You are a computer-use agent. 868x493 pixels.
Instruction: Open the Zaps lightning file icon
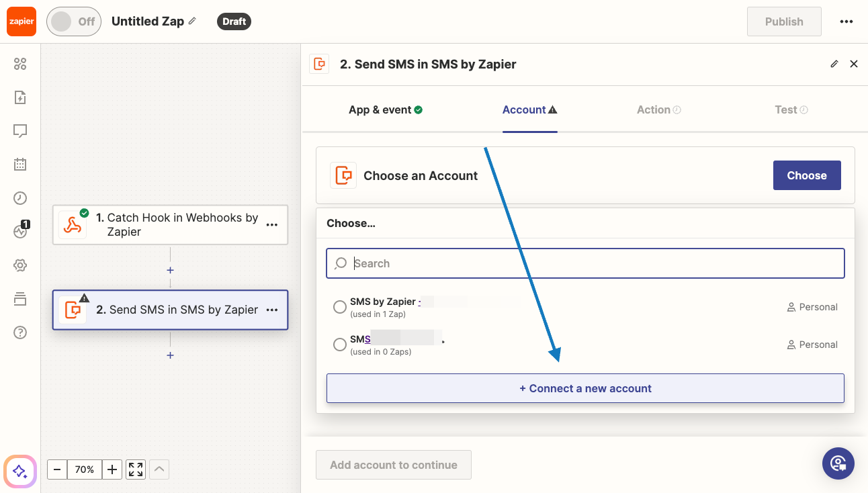tap(20, 97)
